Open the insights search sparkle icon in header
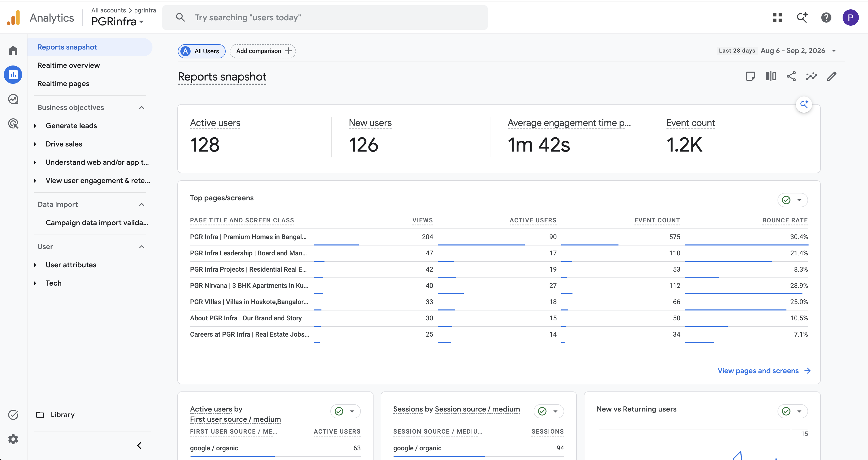 click(802, 18)
